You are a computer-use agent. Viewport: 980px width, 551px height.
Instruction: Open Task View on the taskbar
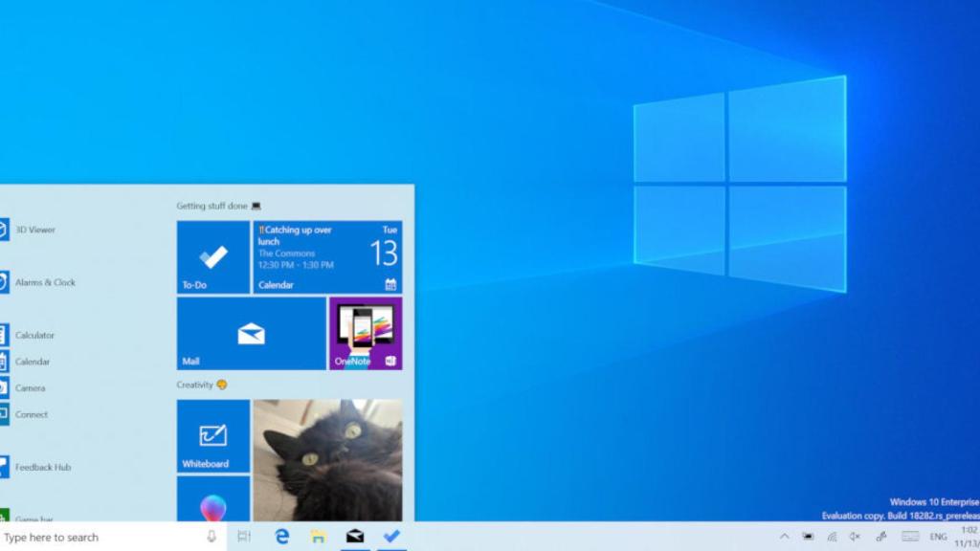(x=244, y=537)
